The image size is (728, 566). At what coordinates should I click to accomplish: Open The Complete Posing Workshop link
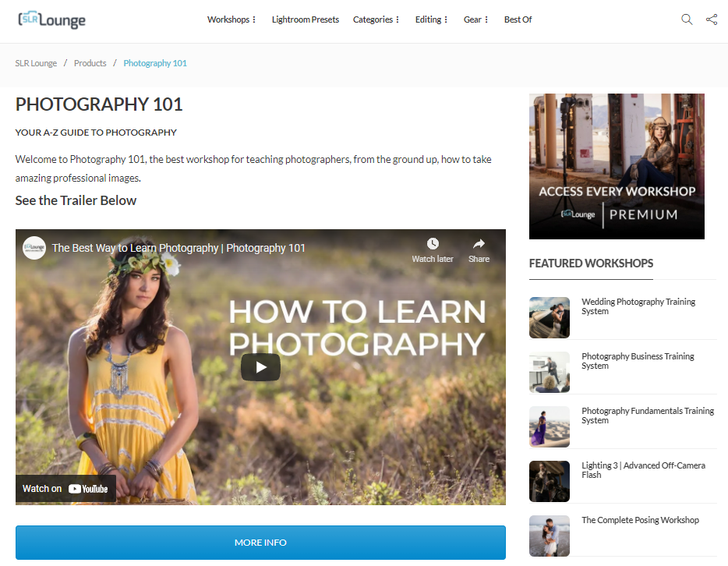(640, 520)
